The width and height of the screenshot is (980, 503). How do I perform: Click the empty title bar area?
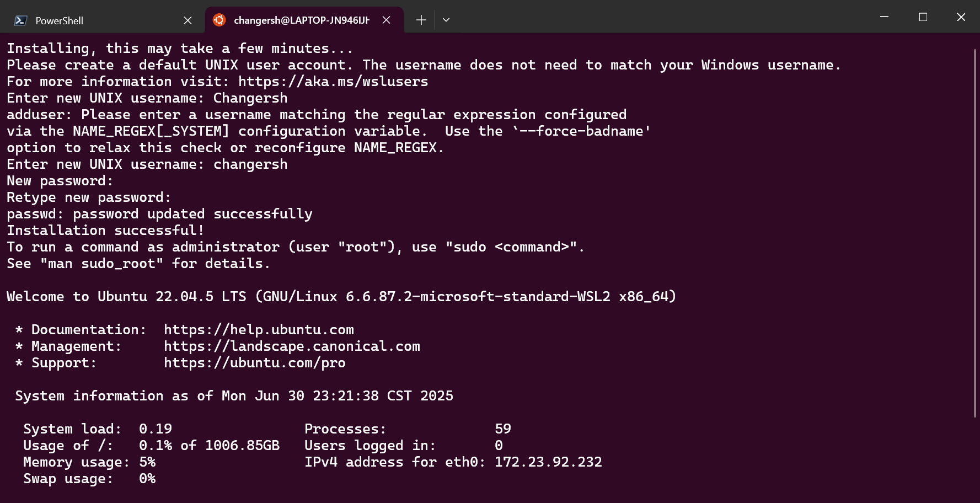click(x=662, y=17)
